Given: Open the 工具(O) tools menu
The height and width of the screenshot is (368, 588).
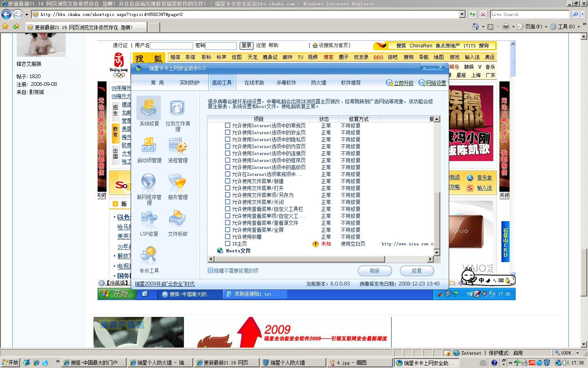Looking at the screenshot, I should [x=565, y=27].
